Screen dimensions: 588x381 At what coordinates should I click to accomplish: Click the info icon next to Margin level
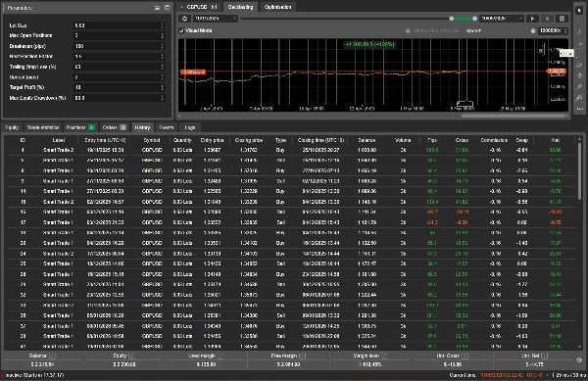(384, 356)
